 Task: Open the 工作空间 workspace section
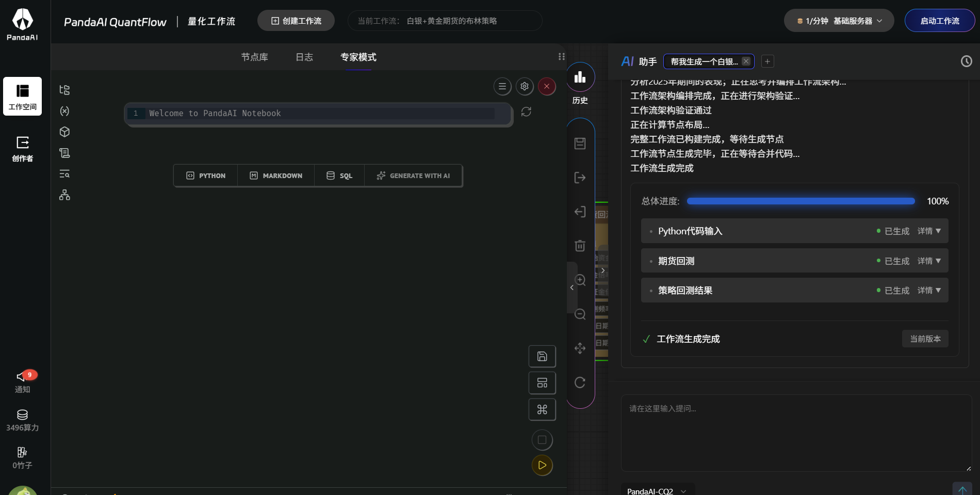click(x=22, y=96)
